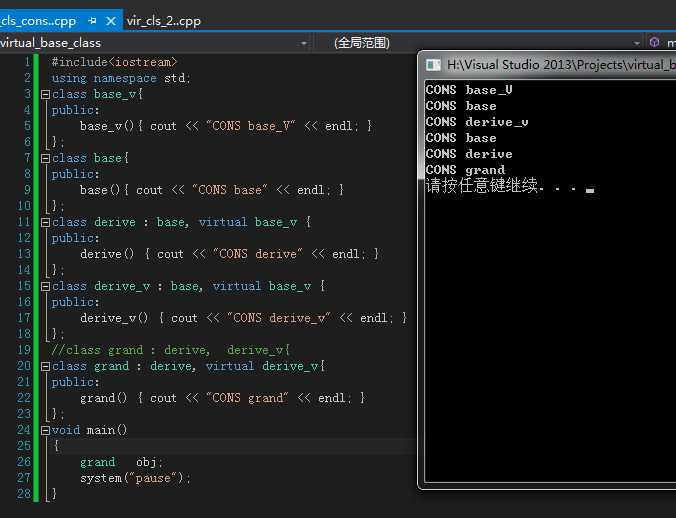Collapse the void main function block

[x=45, y=430]
